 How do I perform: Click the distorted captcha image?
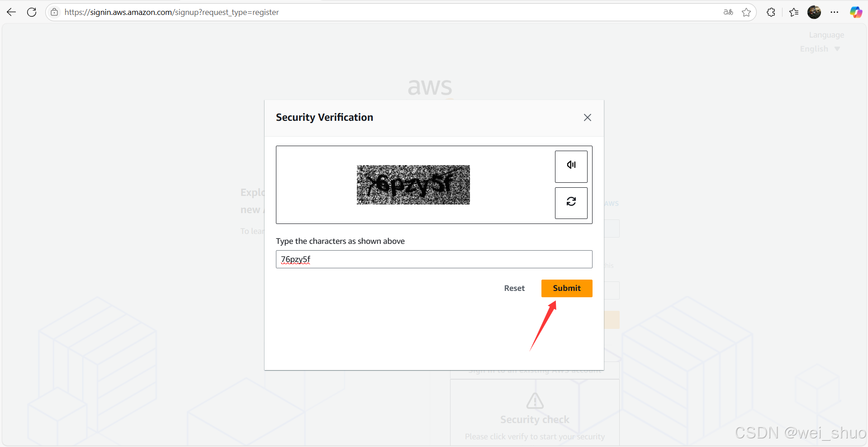(x=413, y=185)
